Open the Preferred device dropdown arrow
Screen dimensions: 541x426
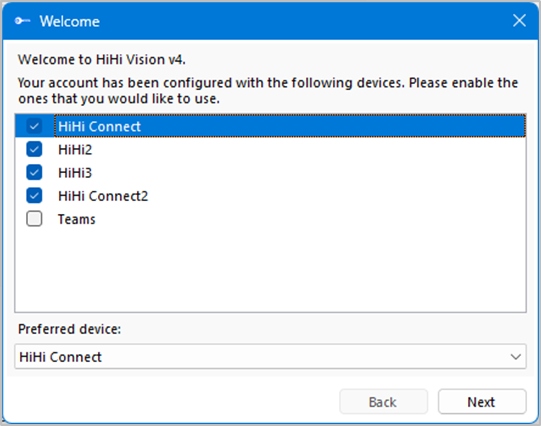pos(515,357)
